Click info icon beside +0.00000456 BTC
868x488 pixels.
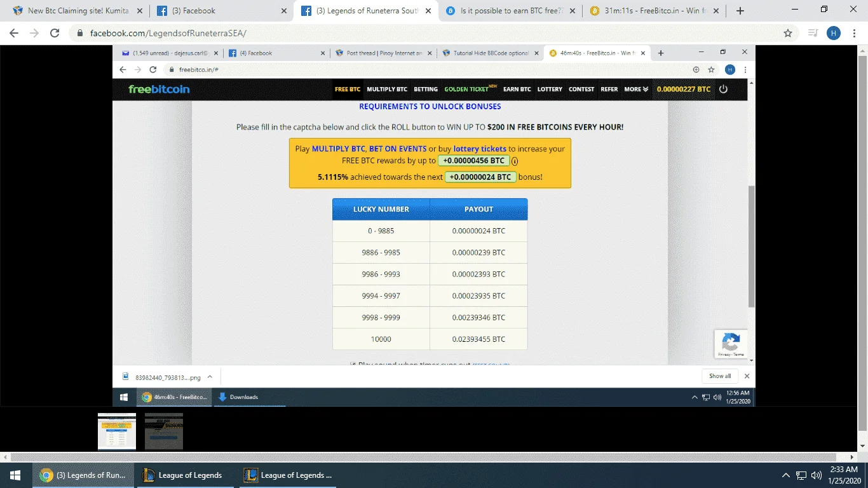[x=515, y=161]
